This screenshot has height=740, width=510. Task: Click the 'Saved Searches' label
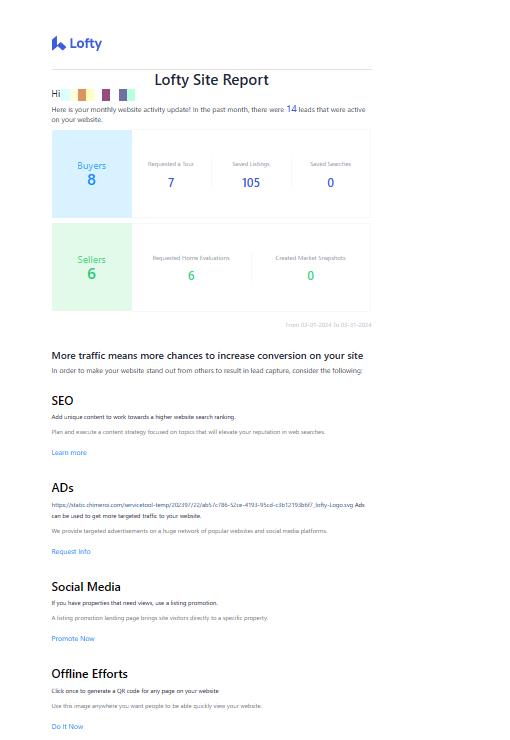click(x=330, y=164)
